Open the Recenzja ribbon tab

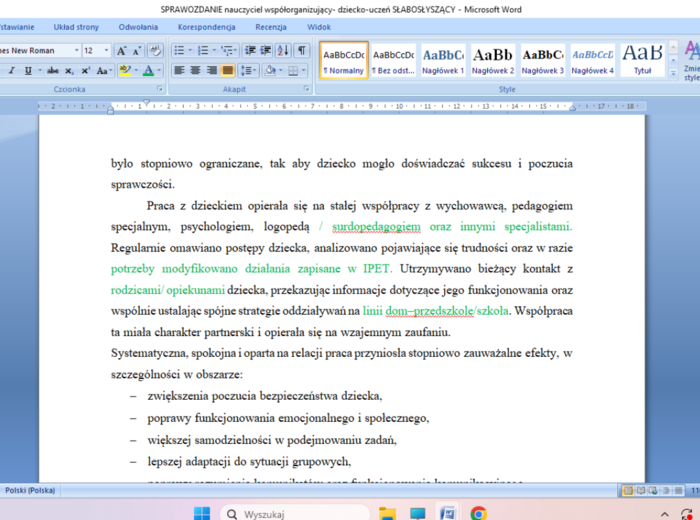click(270, 27)
